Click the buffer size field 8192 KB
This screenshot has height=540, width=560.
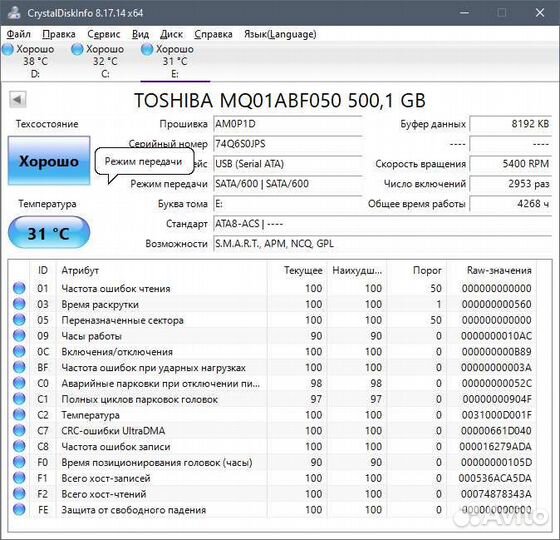point(511,124)
